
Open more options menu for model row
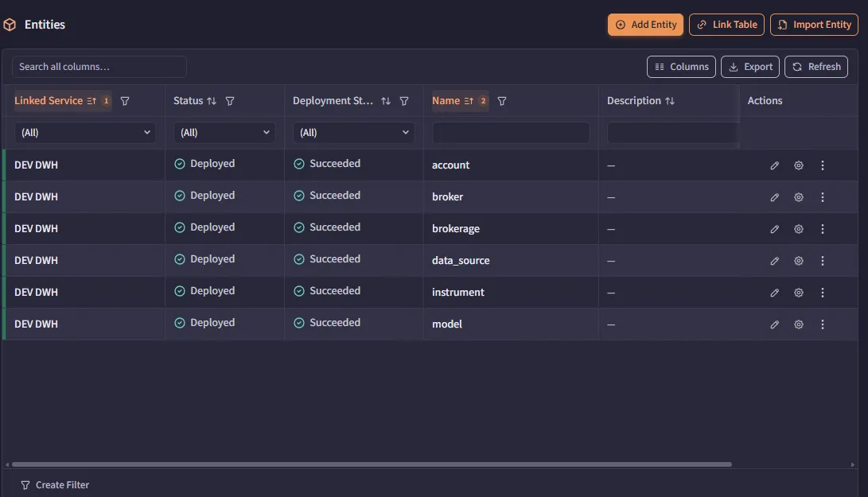(822, 324)
